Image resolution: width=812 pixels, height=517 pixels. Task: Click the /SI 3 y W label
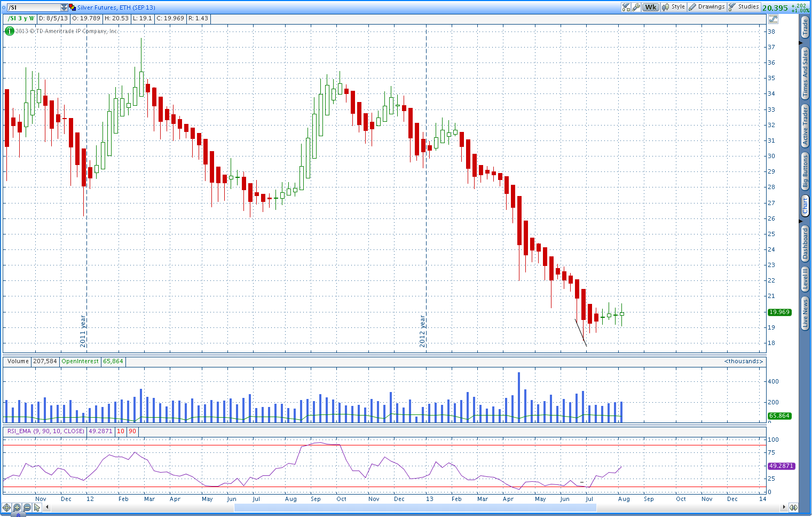pos(21,18)
